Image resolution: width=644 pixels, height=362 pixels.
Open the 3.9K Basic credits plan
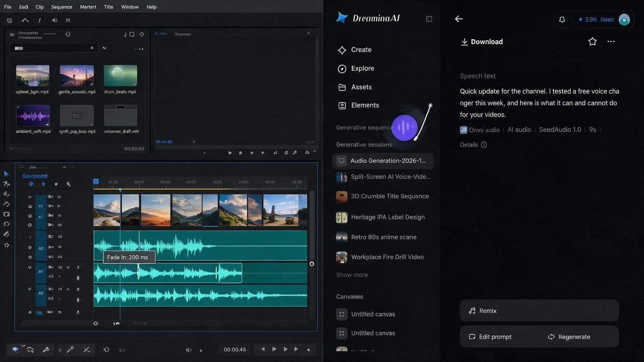click(596, 19)
